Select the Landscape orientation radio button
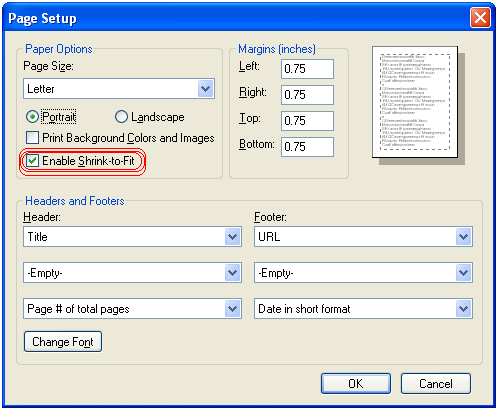 [x=121, y=117]
